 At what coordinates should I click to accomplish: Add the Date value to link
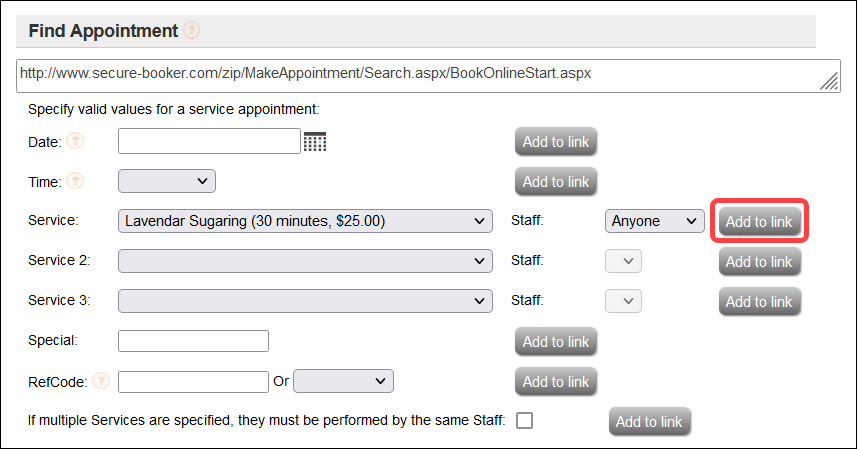pos(556,142)
